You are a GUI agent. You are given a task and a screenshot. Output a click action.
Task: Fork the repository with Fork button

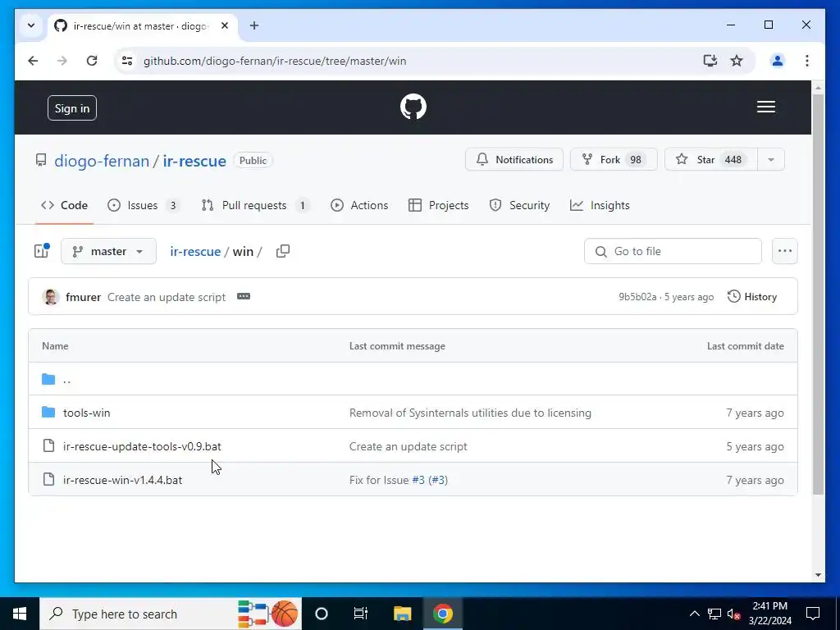(x=614, y=160)
